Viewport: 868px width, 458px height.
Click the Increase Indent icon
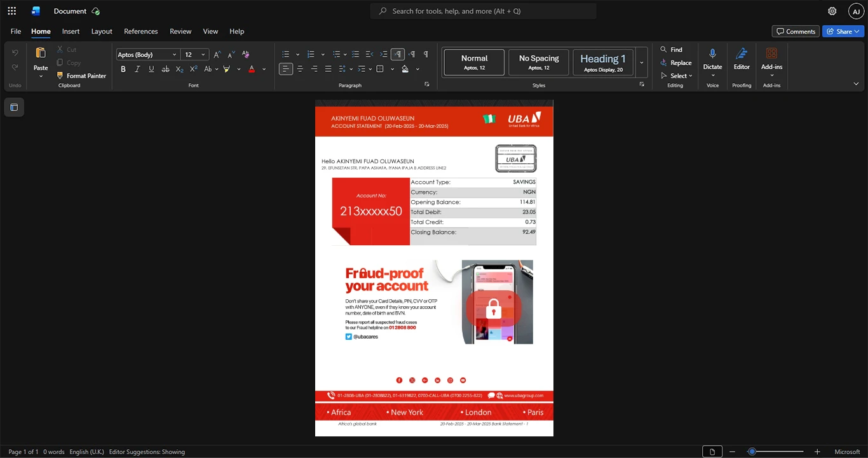point(384,55)
